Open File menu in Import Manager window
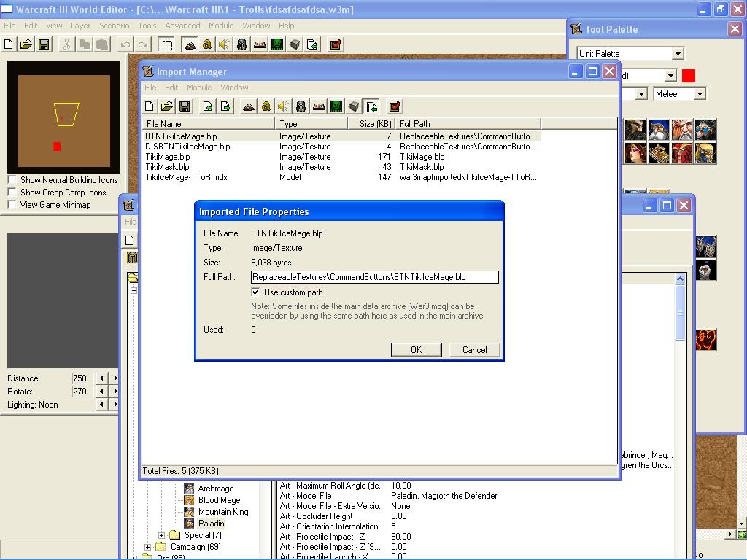Viewport: 747px width, 560px height. point(150,87)
